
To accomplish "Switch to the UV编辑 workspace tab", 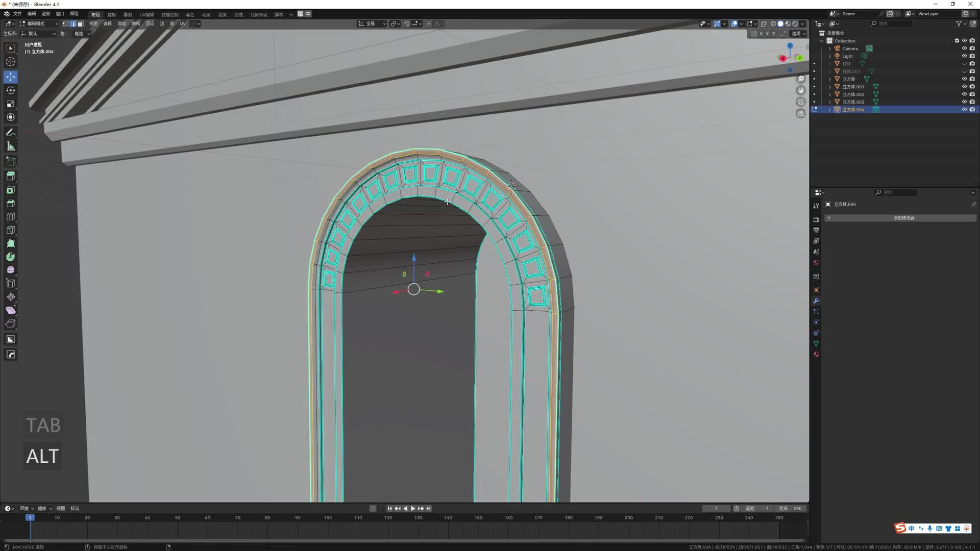I will tap(146, 14).
